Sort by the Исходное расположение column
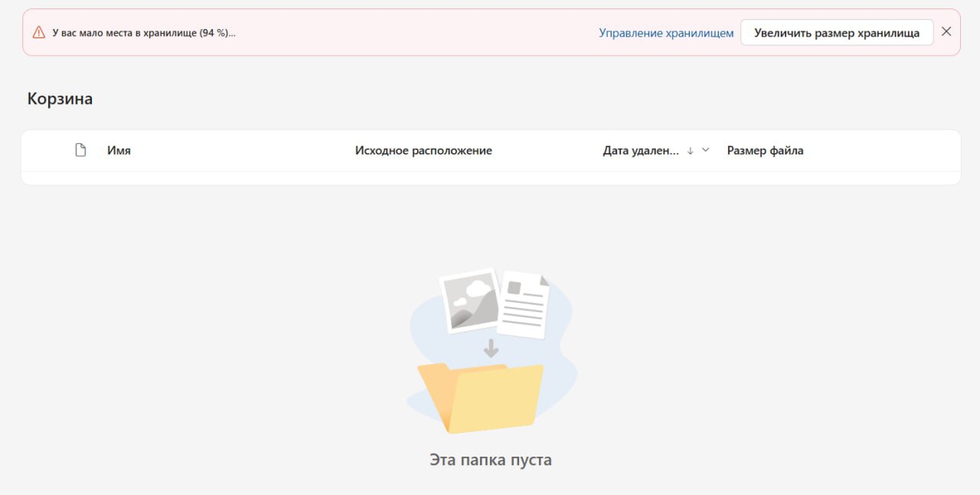 [423, 151]
